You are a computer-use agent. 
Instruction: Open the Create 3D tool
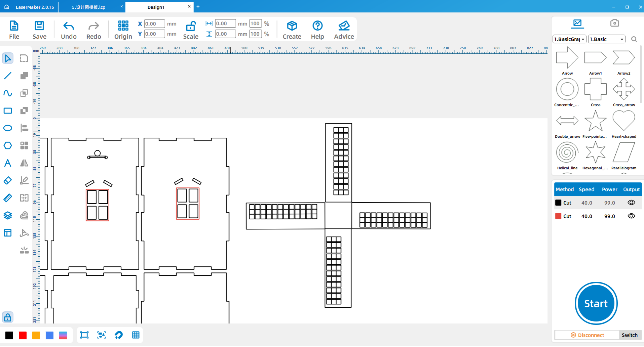pos(292,26)
